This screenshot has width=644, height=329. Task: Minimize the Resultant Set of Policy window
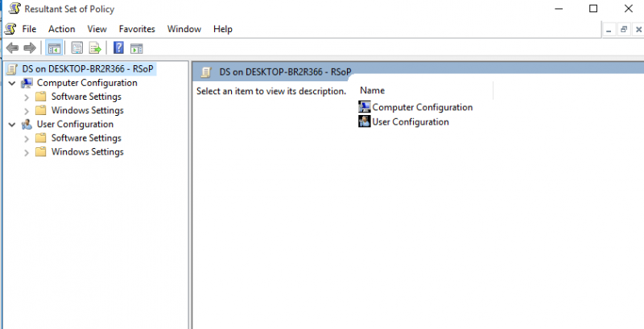click(x=558, y=9)
